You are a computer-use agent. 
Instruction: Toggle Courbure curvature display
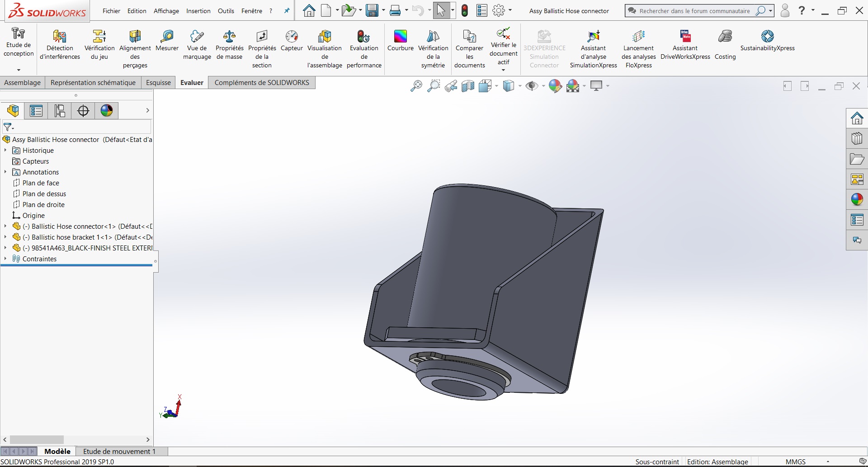tap(401, 40)
